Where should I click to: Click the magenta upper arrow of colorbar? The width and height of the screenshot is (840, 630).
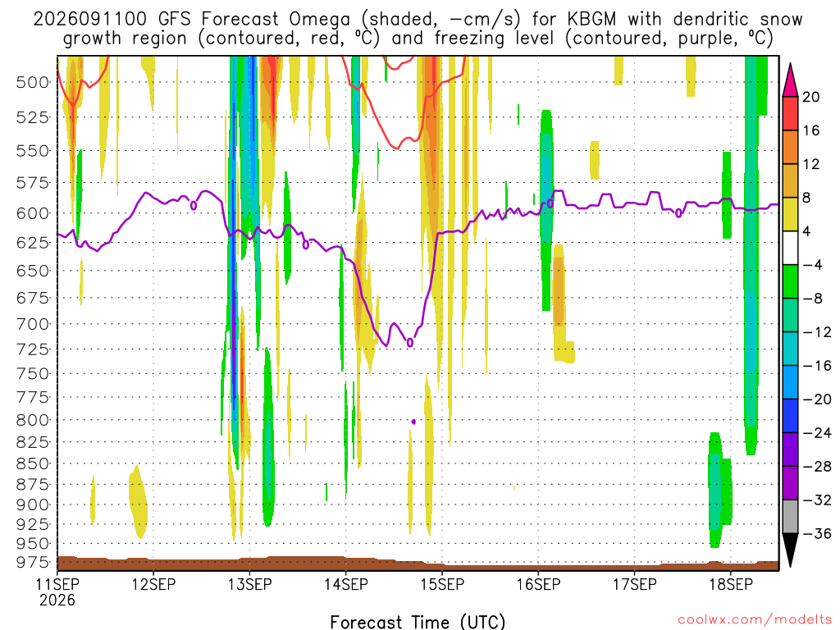click(790, 80)
